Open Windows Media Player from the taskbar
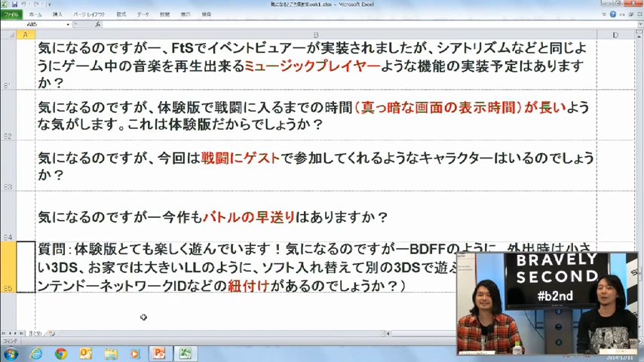Screen dimensions: 644x362 [x=135, y=354]
